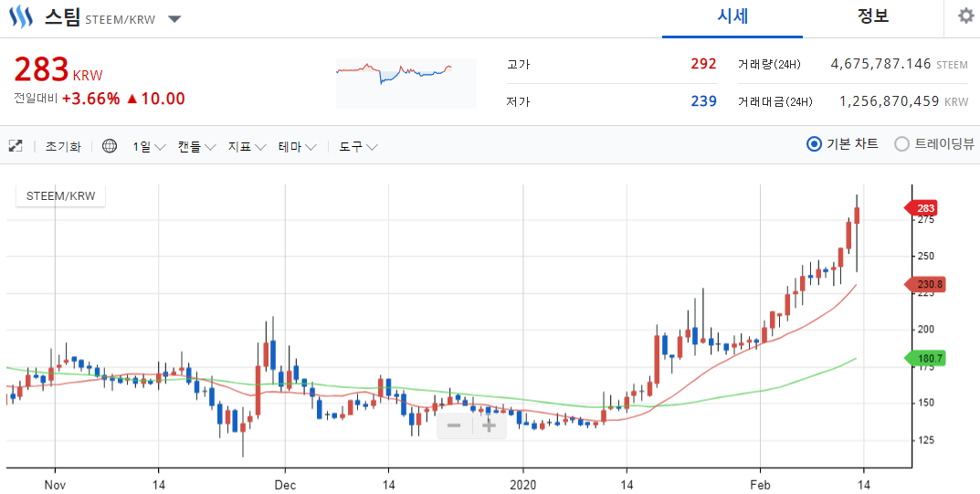Click the current price 283 KRW
Image resolution: width=980 pixels, height=494 pixels.
pyautogui.click(x=58, y=70)
